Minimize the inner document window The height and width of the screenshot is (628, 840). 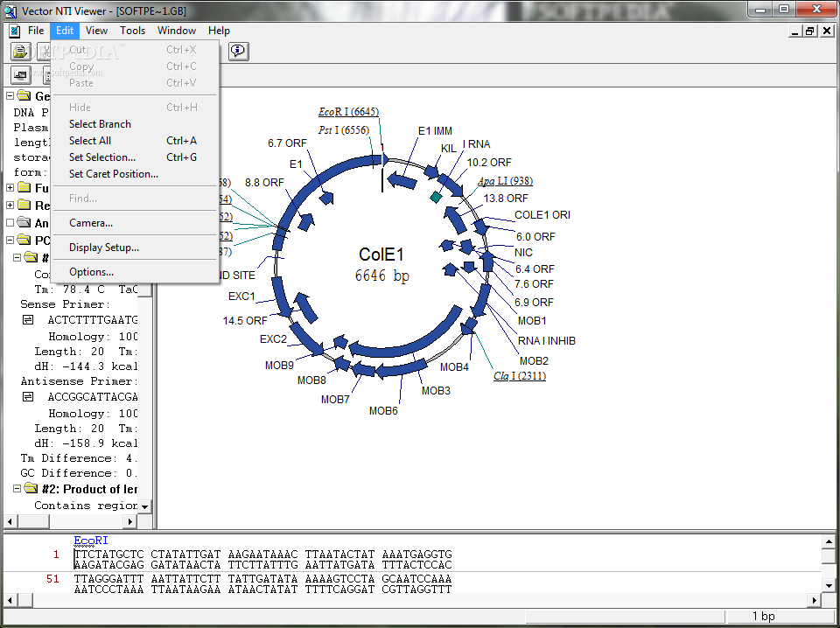pos(796,31)
